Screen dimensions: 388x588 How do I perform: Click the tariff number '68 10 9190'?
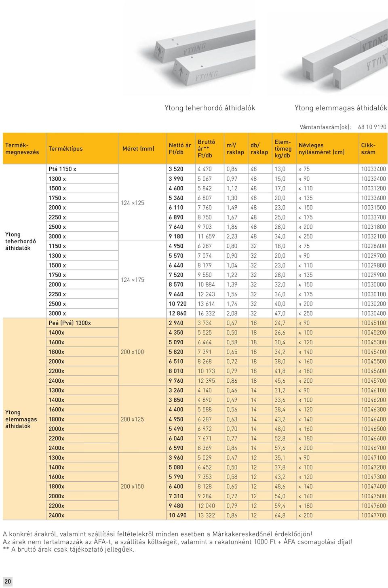click(x=372, y=127)
